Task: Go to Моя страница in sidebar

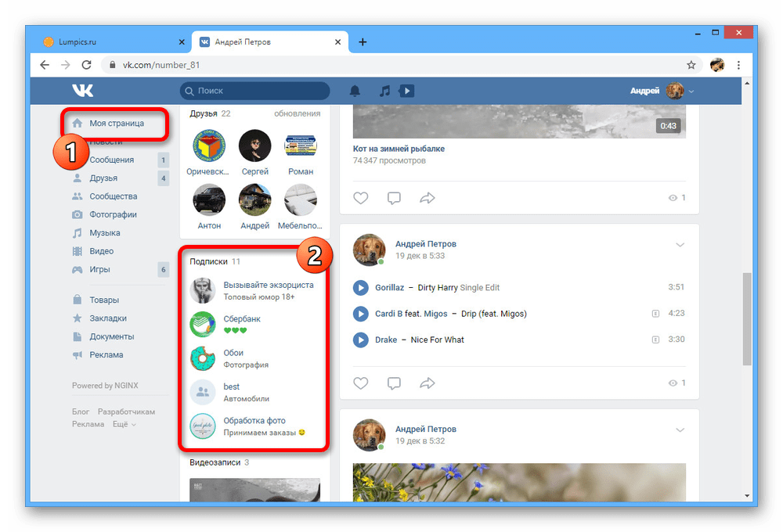Action: click(x=116, y=123)
